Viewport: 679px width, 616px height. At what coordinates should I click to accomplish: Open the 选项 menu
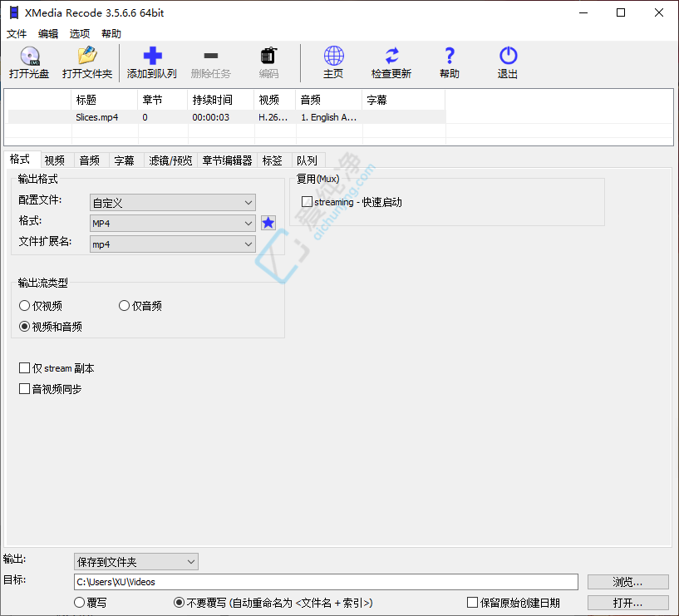(x=80, y=33)
